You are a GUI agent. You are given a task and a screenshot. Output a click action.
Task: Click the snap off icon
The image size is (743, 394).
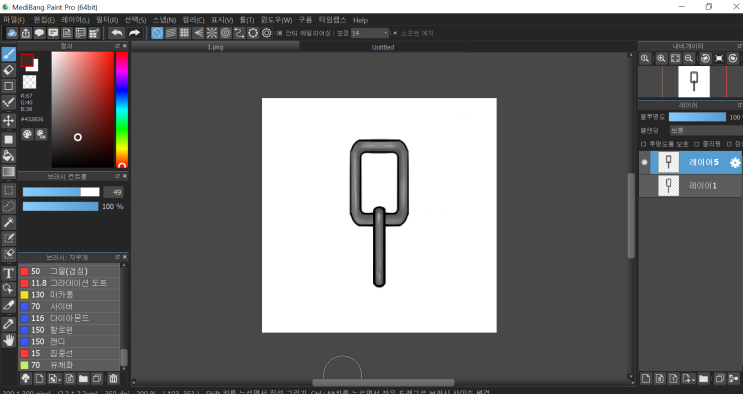click(157, 33)
